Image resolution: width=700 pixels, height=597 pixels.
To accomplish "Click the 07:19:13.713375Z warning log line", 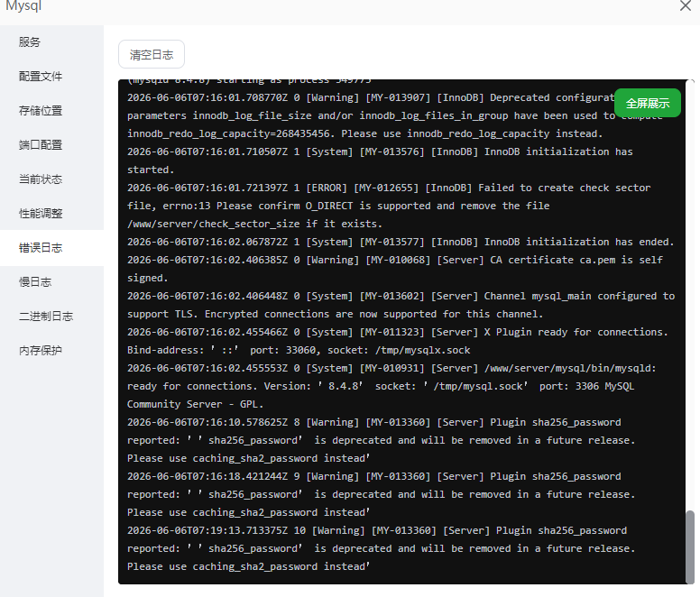I will (x=377, y=530).
